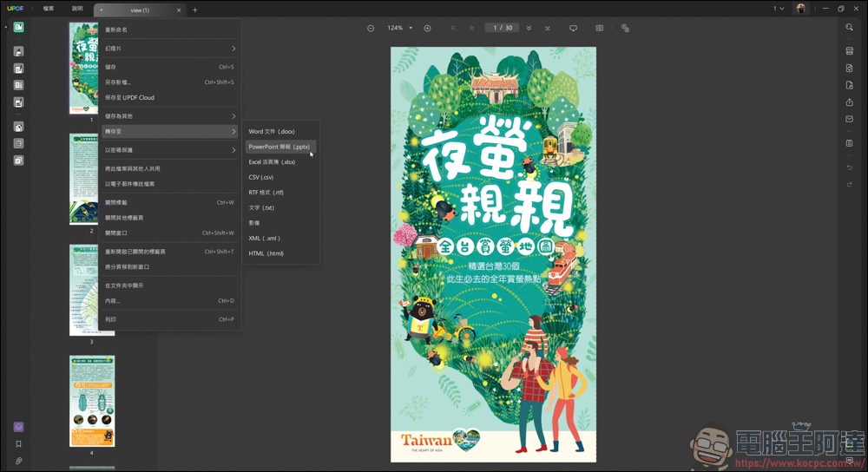Add a new tab with plus button
This screenshot has width=868, height=472.
[x=194, y=10]
